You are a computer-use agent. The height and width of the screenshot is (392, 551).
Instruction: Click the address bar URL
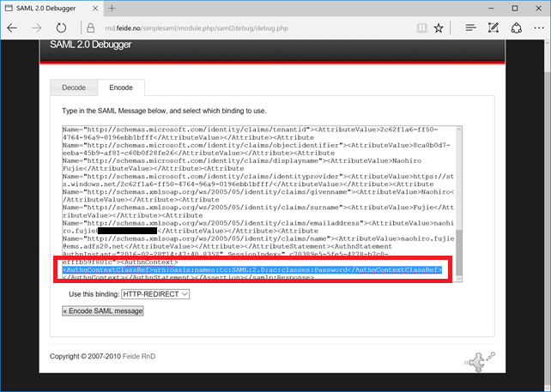(197, 28)
